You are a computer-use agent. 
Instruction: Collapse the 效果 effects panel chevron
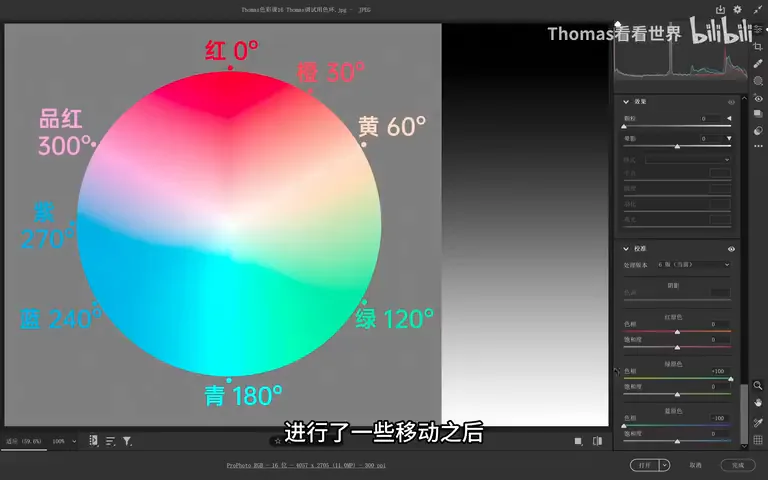point(625,102)
